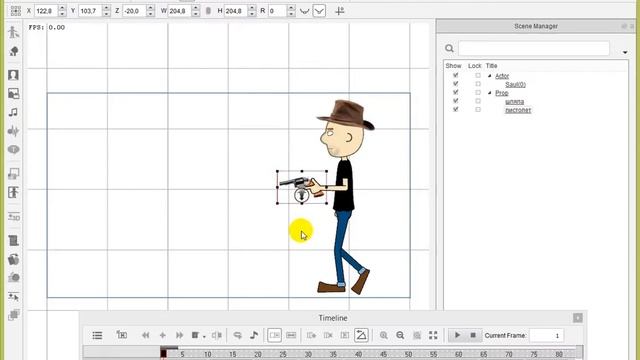This screenshot has width=640, height=360.
Task: Uncheck Show for the Actor row
Action: [456, 76]
